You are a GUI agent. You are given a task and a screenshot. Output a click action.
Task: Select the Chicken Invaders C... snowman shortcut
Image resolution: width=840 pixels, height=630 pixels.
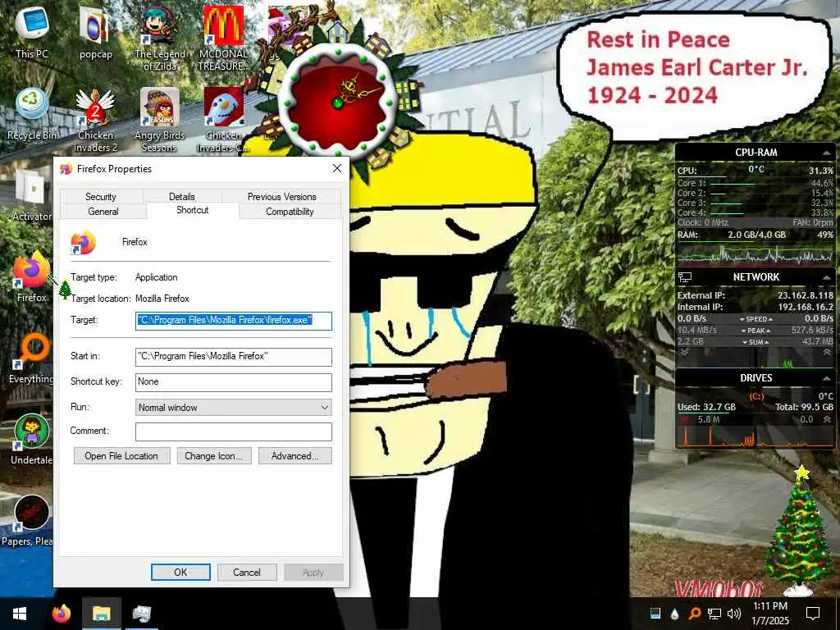click(x=223, y=120)
